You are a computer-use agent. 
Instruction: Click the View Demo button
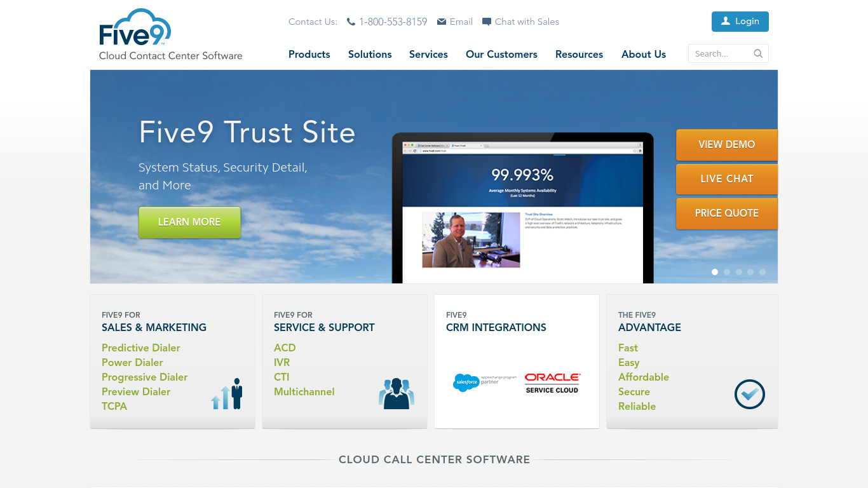tap(727, 145)
